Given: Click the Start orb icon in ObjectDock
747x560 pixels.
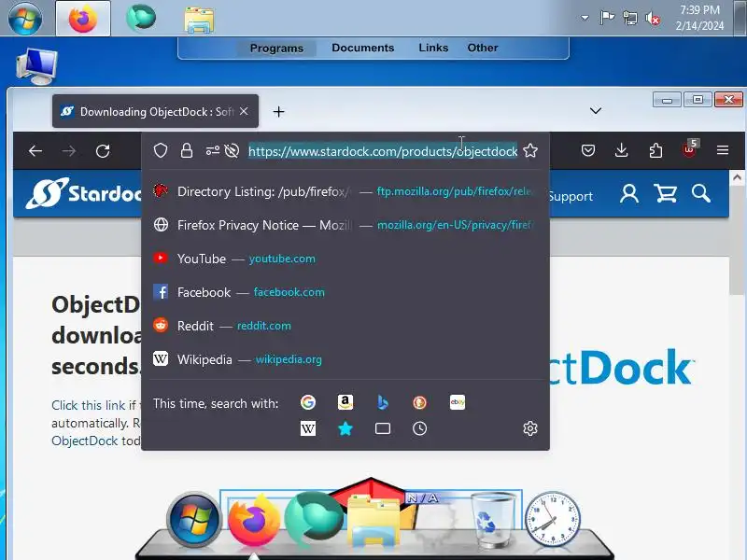Looking at the screenshot, I should click(194, 519).
